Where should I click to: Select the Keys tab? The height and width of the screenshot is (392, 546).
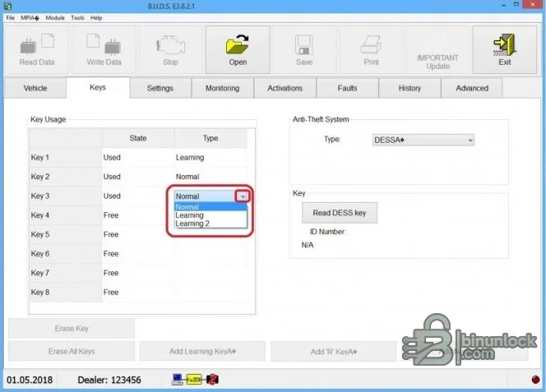tap(98, 87)
